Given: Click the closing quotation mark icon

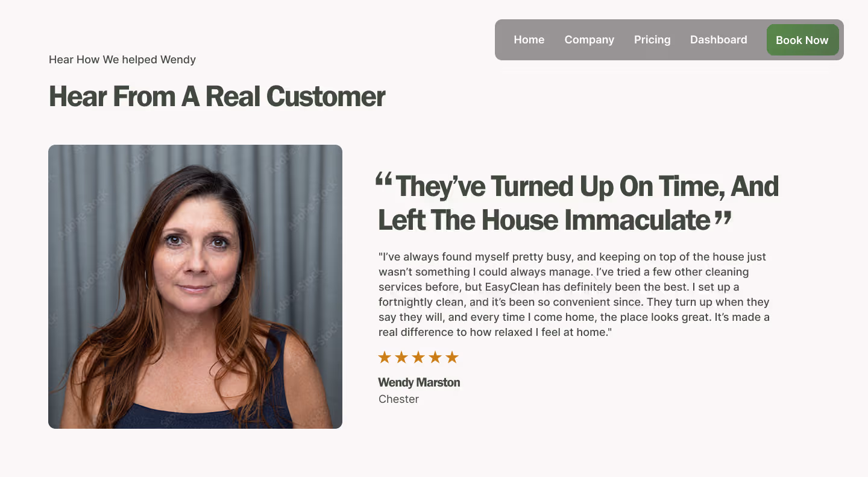Looking at the screenshot, I should coord(723,220).
